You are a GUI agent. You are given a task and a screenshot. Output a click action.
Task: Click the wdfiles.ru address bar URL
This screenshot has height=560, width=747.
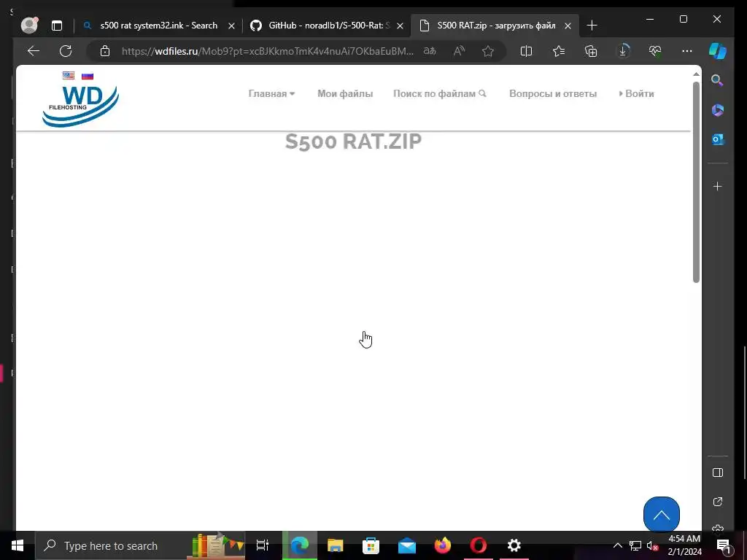tap(267, 51)
